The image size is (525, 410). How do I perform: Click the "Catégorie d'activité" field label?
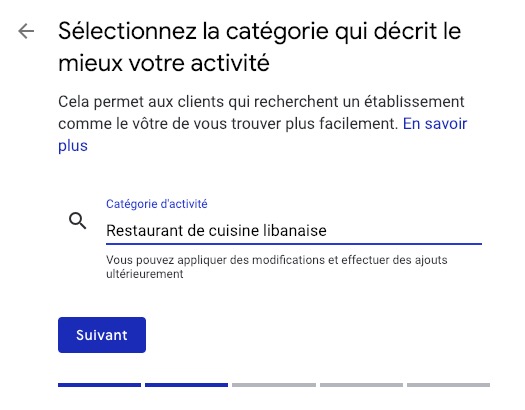tap(157, 204)
